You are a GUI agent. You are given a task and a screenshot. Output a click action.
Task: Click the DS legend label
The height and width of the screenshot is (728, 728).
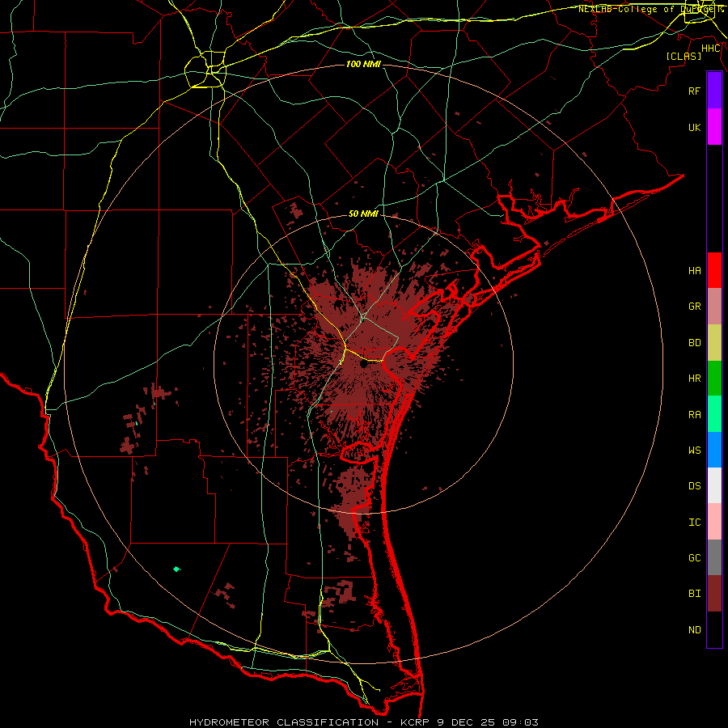point(694,486)
